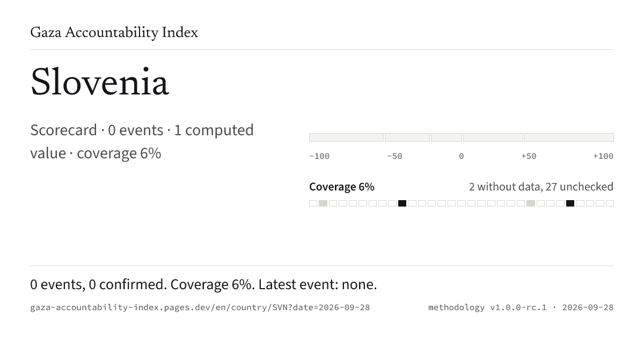Open the gaza-accountability-index.pages.dev country URL
The width and height of the screenshot is (644, 338).
point(200,307)
